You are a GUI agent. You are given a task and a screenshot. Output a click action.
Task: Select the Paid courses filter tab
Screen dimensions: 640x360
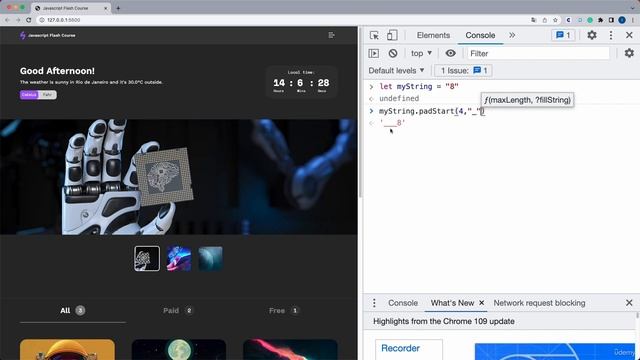point(178,311)
